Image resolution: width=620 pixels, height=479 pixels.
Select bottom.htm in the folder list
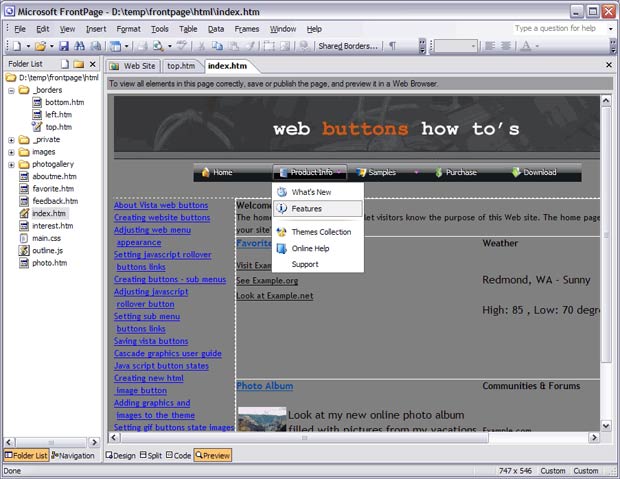(59, 102)
